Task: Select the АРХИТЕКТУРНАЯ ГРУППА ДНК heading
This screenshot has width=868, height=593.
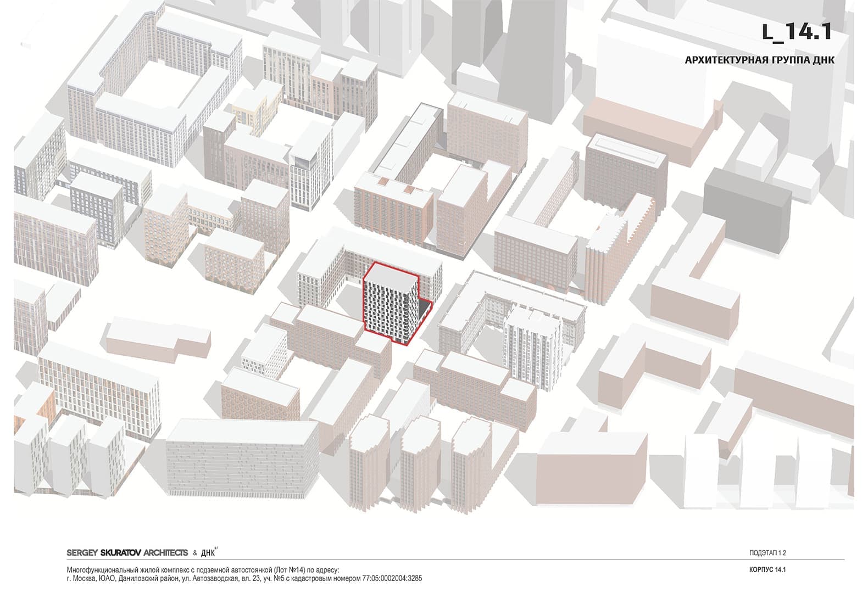Action: (759, 60)
